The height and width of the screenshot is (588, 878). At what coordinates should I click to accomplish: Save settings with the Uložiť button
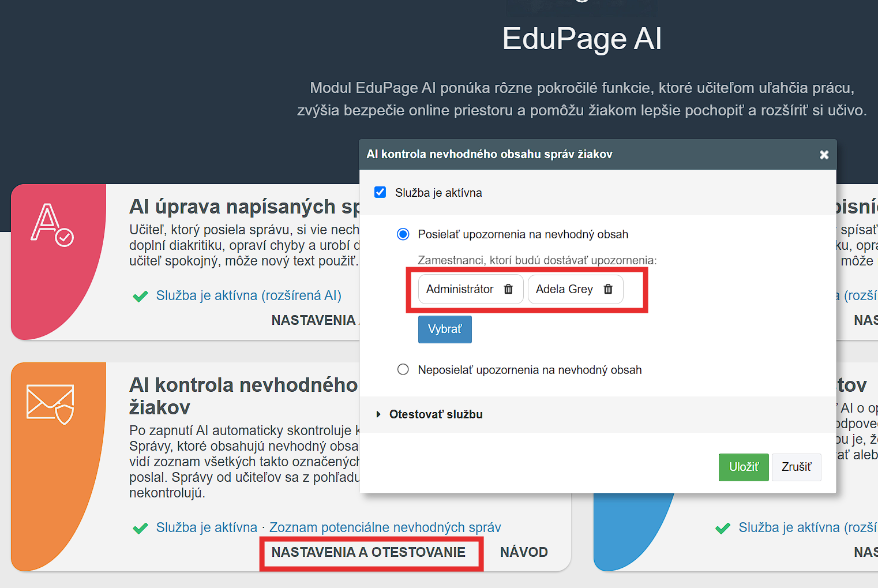(743, 467)
